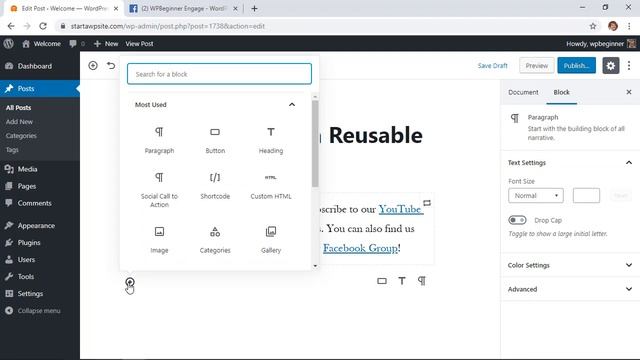The height and width of the screenshot is (360, 640).
Task: Reload the browser page
Action: click(x=43, y=26)
